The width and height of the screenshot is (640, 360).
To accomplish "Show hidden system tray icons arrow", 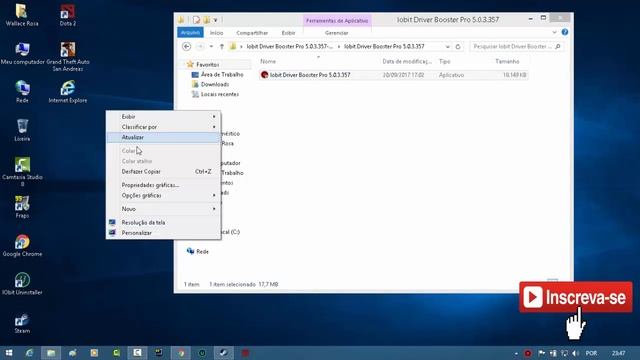I will click(x=516, y=353).
